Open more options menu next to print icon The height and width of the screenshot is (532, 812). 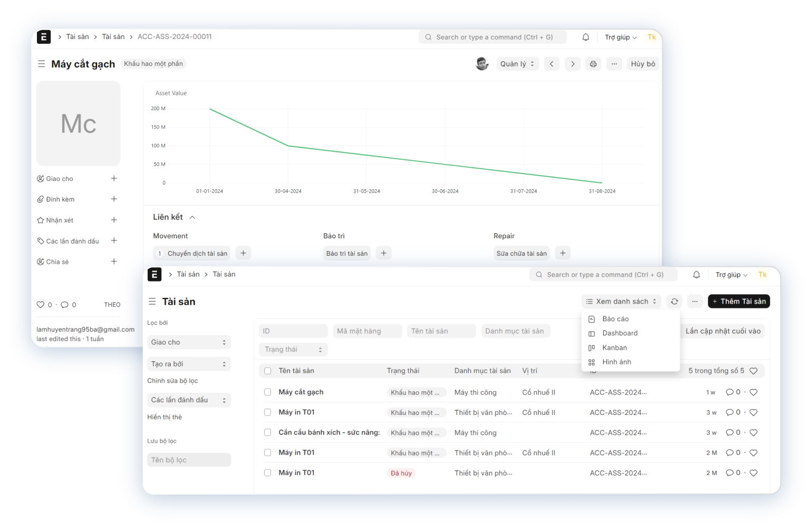[x=614, y=64]
